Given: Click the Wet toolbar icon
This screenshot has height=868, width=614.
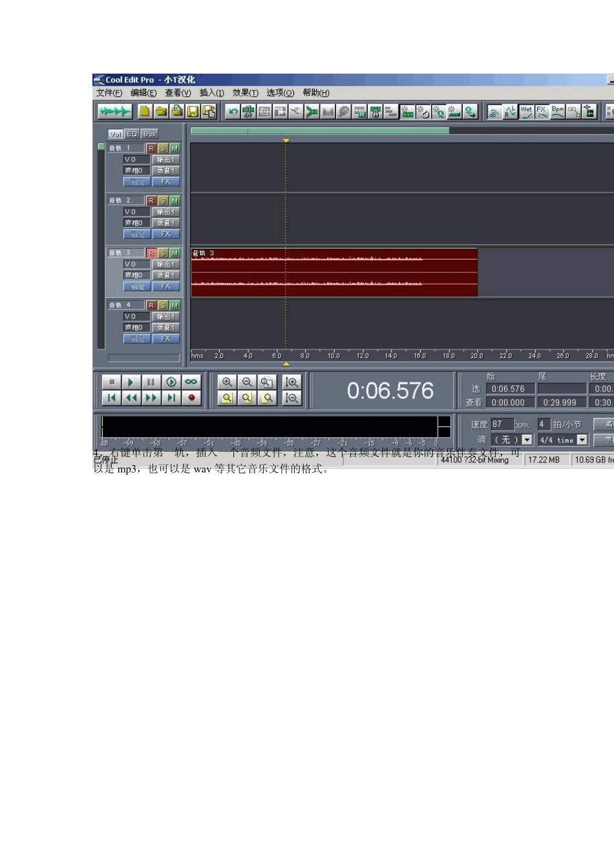Looking at the screenshot, I should click(526, 112).
